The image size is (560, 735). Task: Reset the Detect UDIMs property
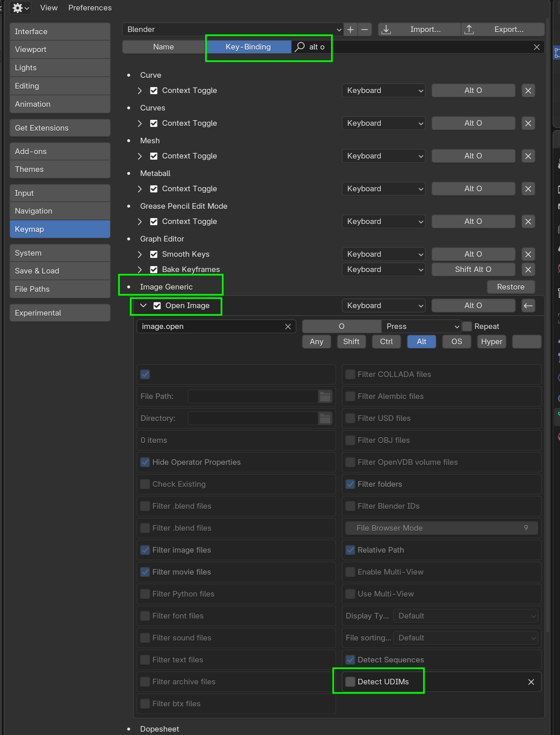coord(531,682)
